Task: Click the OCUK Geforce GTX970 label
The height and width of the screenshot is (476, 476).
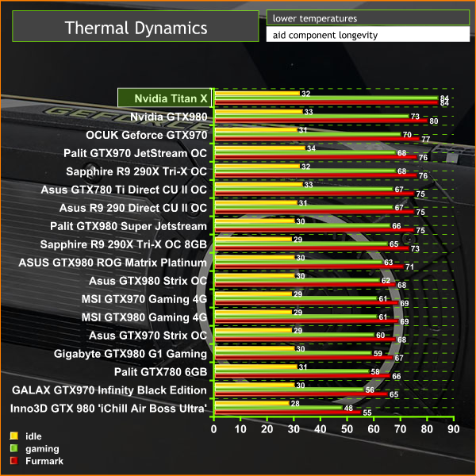Action: (x=146, y=135)
